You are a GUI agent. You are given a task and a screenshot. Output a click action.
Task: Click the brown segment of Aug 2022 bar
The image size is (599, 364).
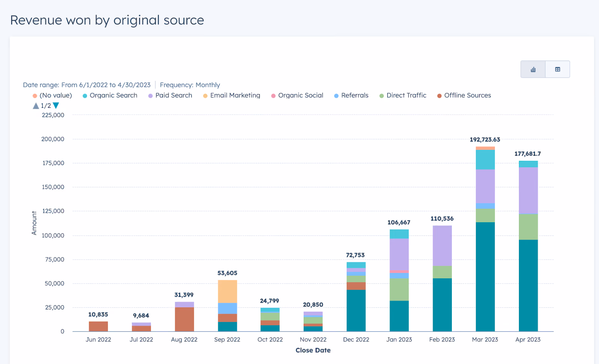[184, 319]
